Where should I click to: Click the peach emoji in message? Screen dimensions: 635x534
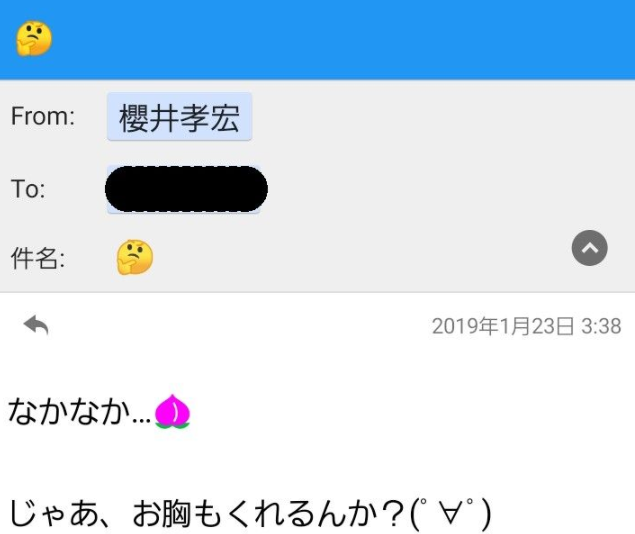tap(173, 411)
